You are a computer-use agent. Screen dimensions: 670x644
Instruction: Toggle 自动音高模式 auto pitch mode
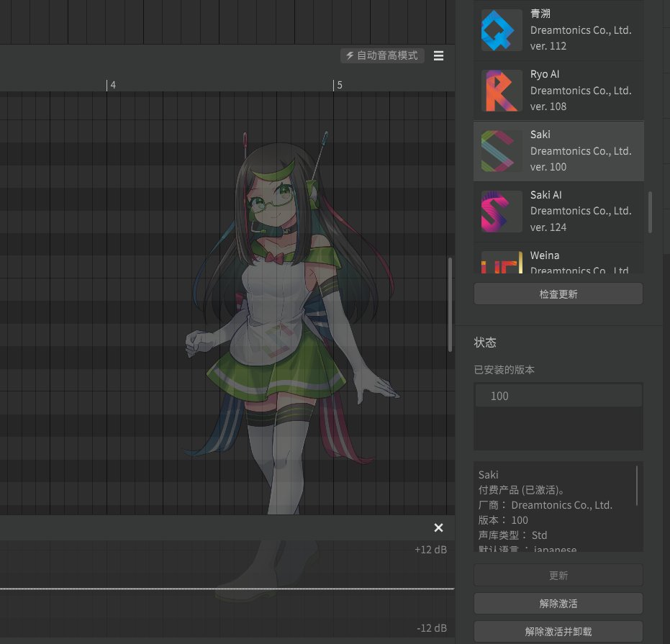[x=382, y=55]
